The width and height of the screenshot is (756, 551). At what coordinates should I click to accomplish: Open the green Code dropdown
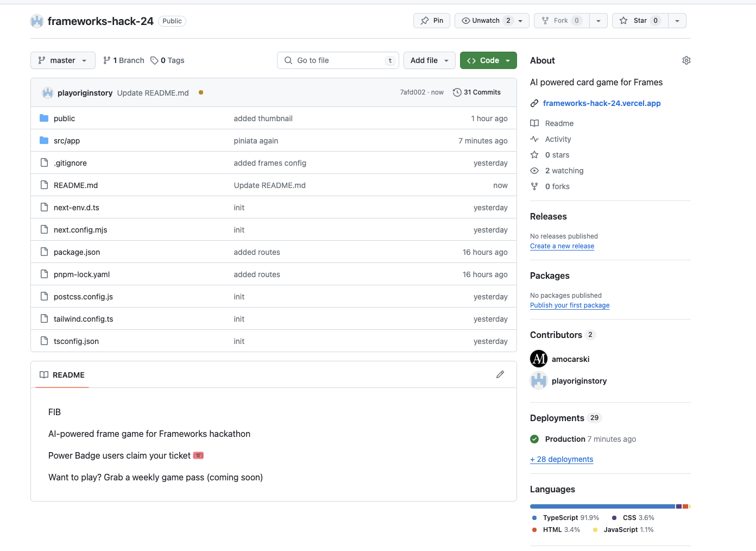point(488,60)
